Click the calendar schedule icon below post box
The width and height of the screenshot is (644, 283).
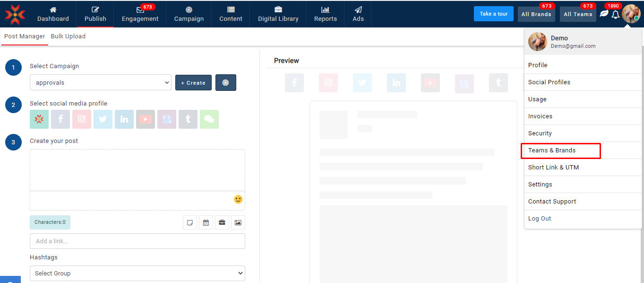click(x=206, y=222)
